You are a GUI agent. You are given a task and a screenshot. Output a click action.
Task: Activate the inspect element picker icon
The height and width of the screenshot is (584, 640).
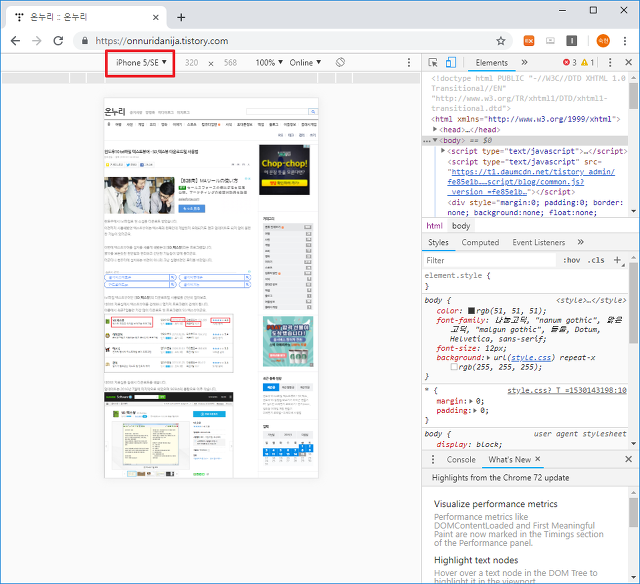[433, 62]
